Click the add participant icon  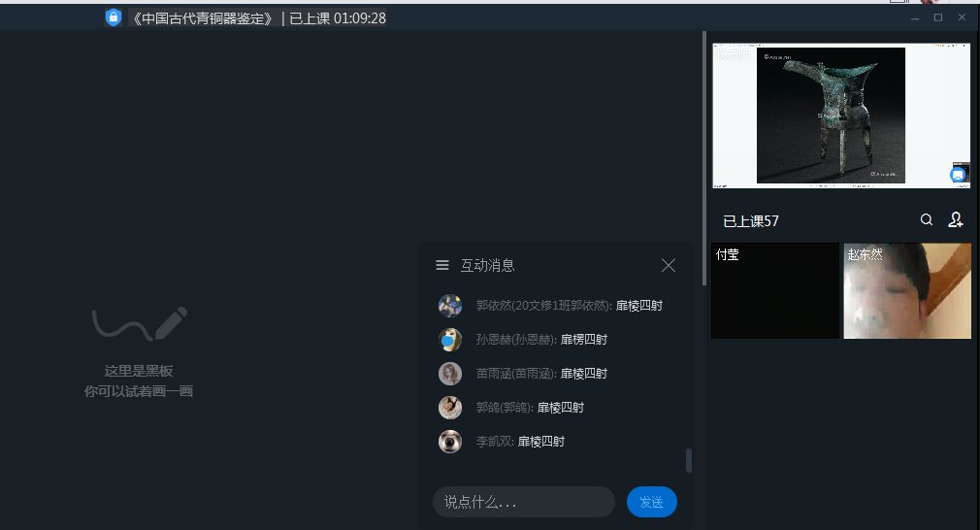pyautogui.click(x=955, y=219)
